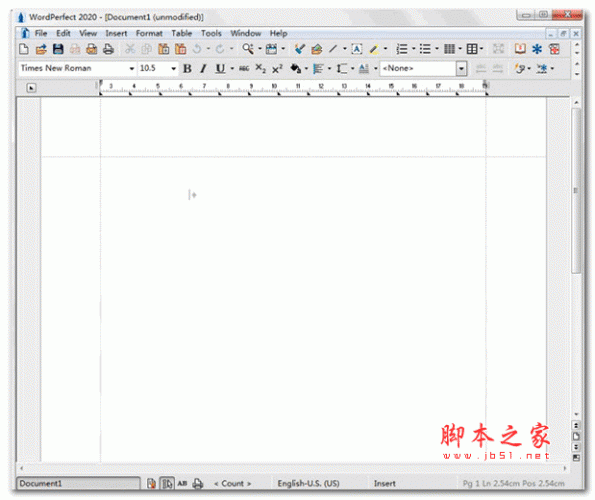595x500 pixels.
Task: Open the Tools menu
Action: click(211, 33)
